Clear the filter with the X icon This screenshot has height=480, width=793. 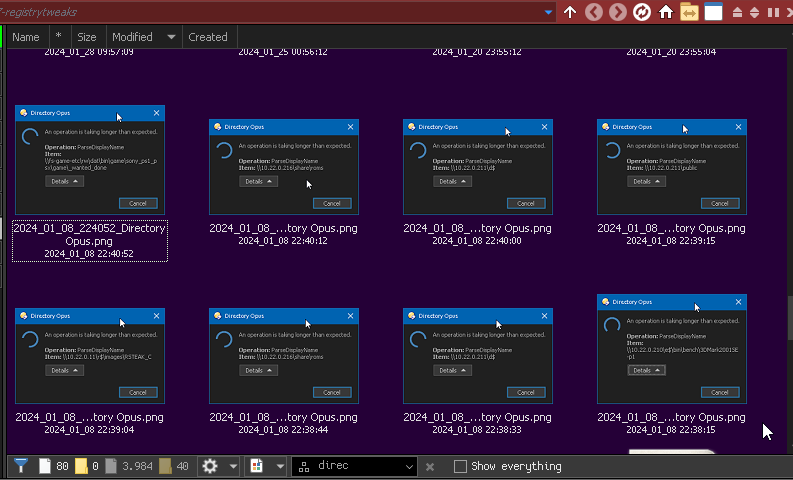430,466
